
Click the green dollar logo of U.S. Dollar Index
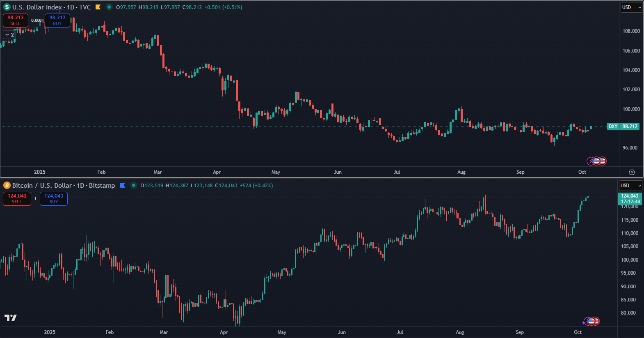click(7, 7)
